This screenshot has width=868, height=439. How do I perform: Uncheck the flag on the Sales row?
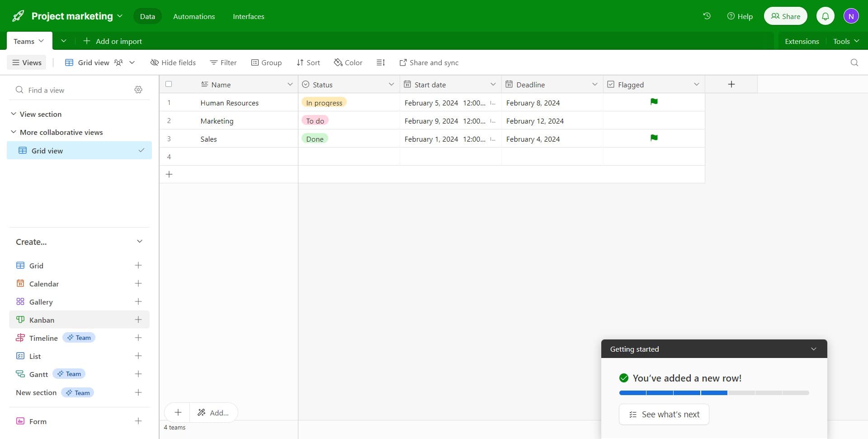(654, 138)
